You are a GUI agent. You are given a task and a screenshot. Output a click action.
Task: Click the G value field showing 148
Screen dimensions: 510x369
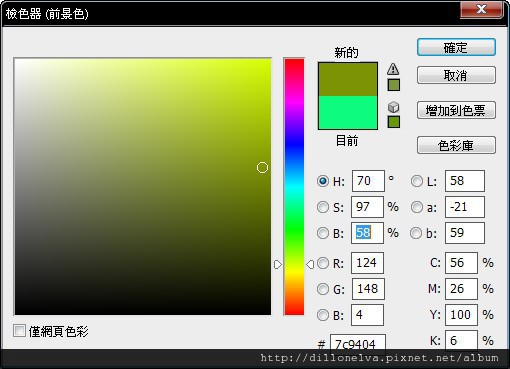click(368, 289)
